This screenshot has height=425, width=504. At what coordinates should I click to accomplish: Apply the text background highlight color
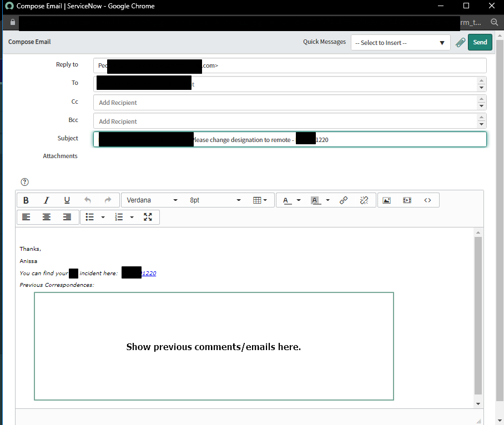315,200
